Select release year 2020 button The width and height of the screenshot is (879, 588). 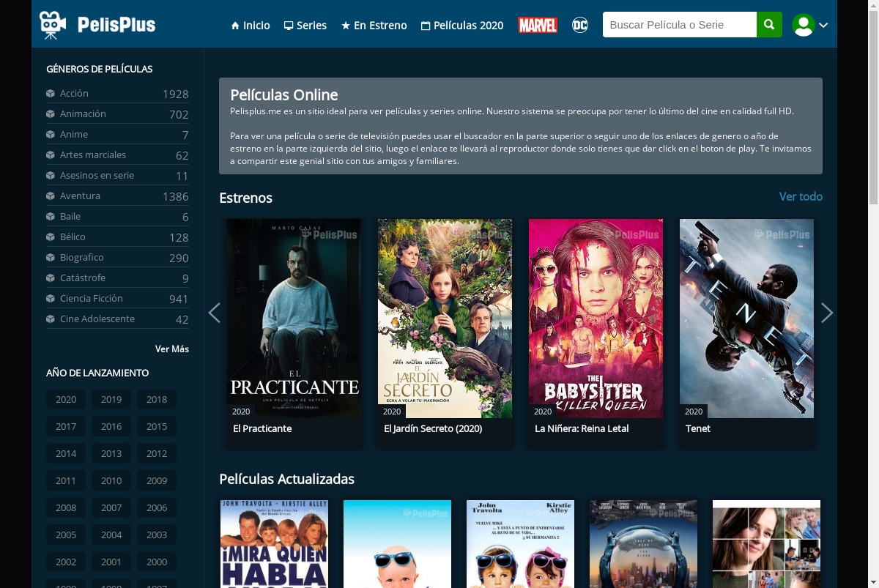click(x=66, y=399)
